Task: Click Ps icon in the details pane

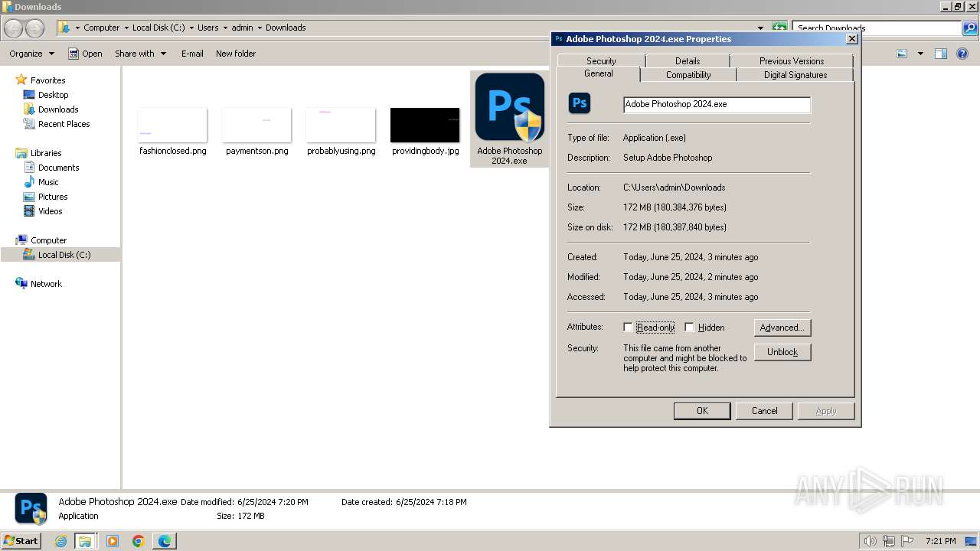Action: pos(31,508)
